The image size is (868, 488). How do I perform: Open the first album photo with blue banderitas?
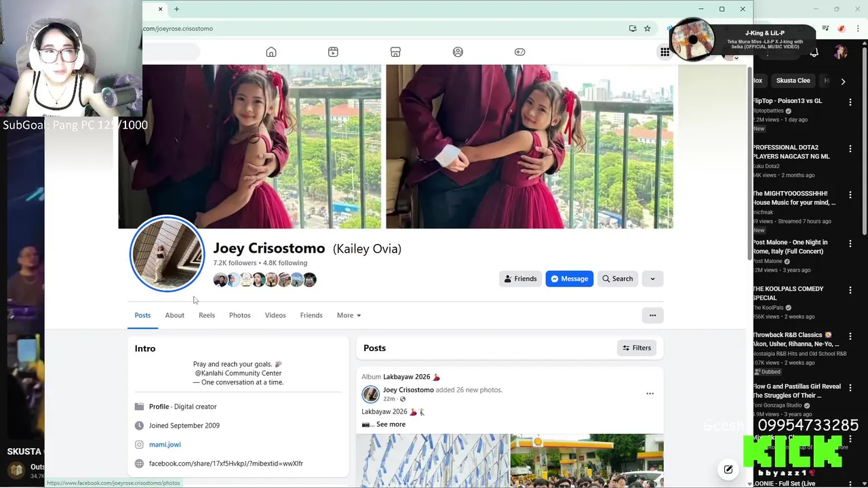pos(432,460)
